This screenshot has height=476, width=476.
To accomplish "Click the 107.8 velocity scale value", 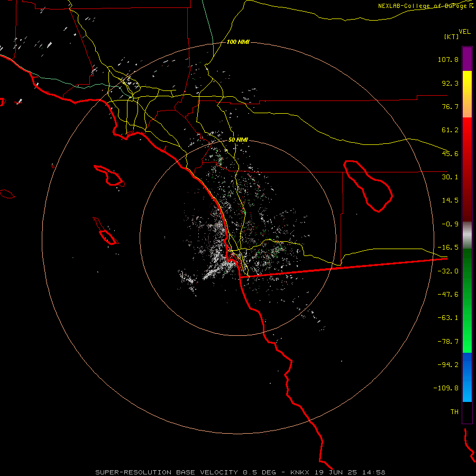I will click(x=448, y=59).
